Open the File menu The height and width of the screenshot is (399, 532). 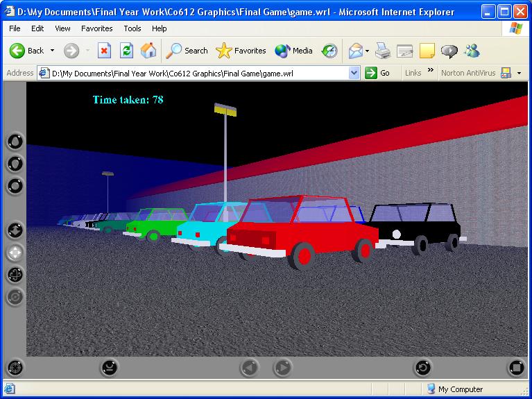pyautogui.click(x=15, y=28)
